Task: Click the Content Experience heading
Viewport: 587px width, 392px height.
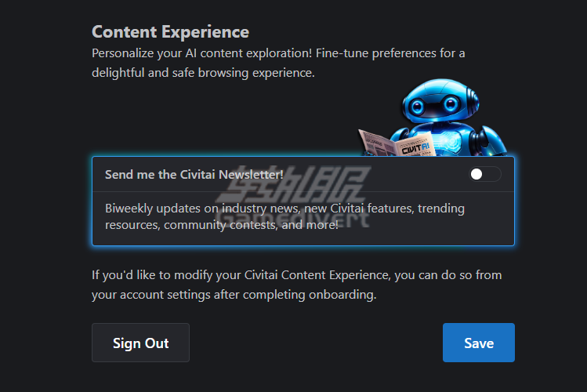Action: [170, 32]
